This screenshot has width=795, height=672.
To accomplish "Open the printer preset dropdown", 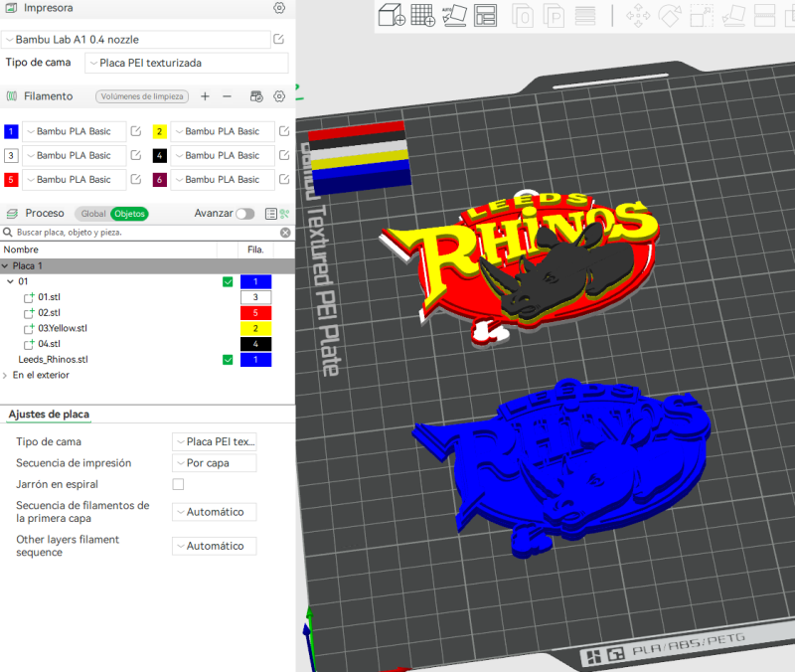I will 136,39.
